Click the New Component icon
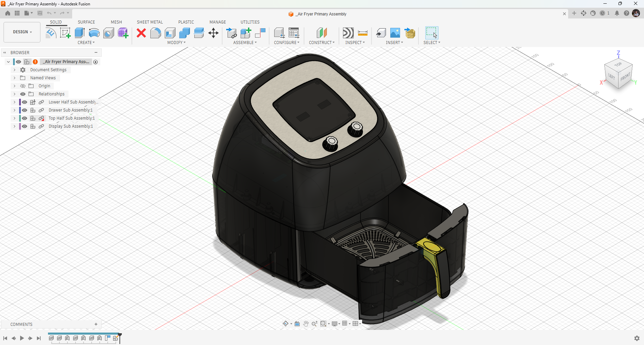The image size is (644, 345). (246, 33)
